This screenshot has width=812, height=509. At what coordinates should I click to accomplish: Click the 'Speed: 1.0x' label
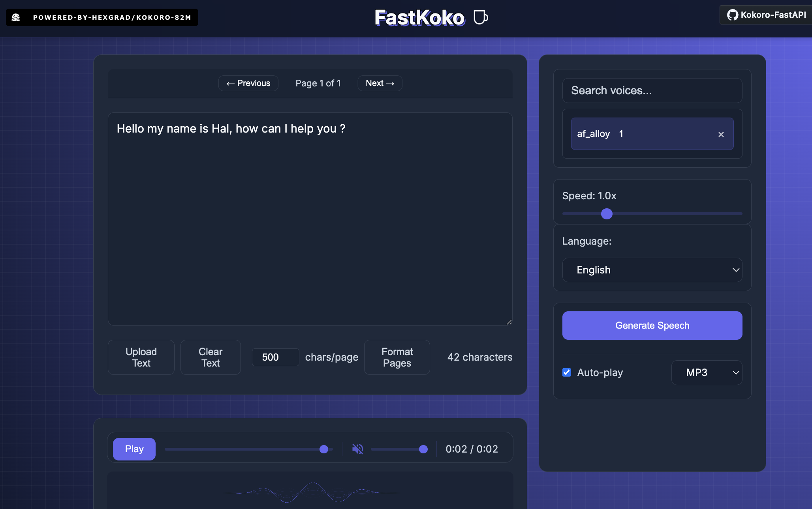589,196
